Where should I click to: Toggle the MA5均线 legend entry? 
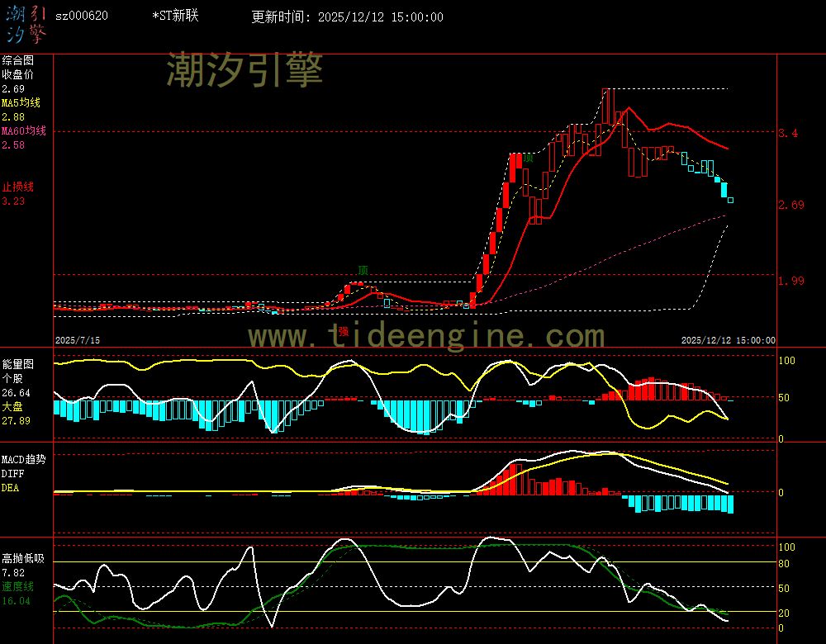21,103
